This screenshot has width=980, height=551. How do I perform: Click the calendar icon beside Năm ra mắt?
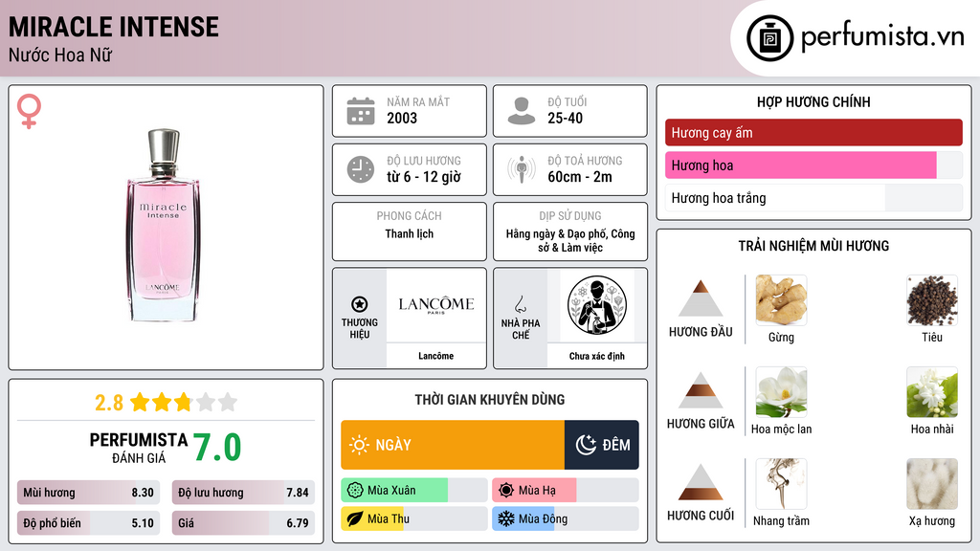click(361, 111)
